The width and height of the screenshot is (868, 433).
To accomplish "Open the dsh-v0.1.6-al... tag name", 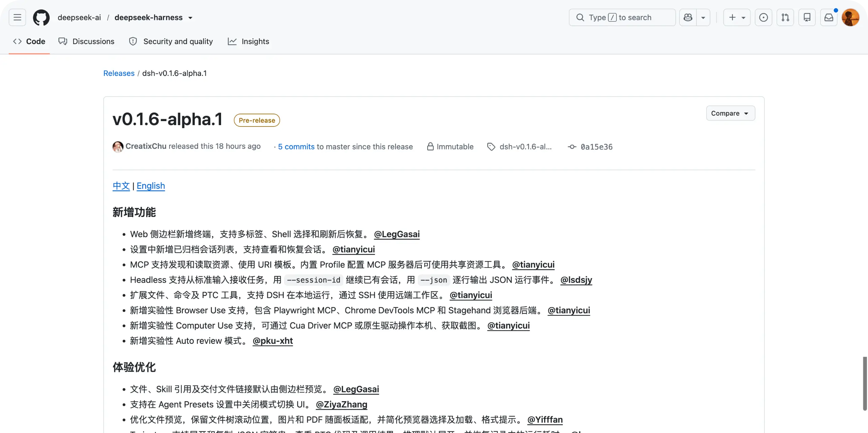I will coord(526,146).
